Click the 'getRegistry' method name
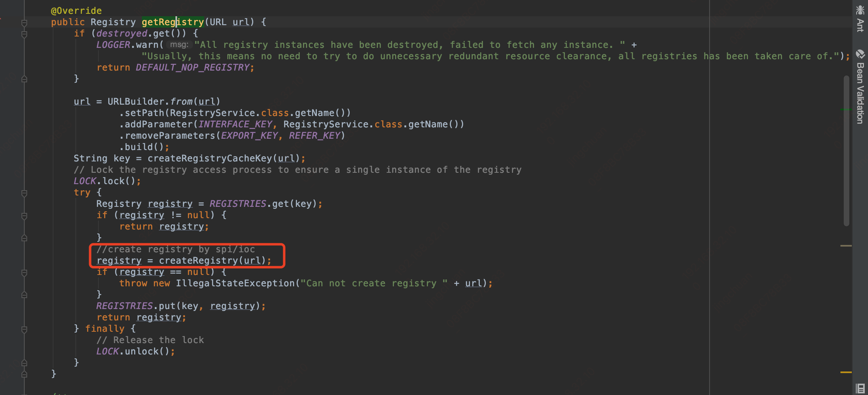868x395 pixels. click(x=173, y=22)
